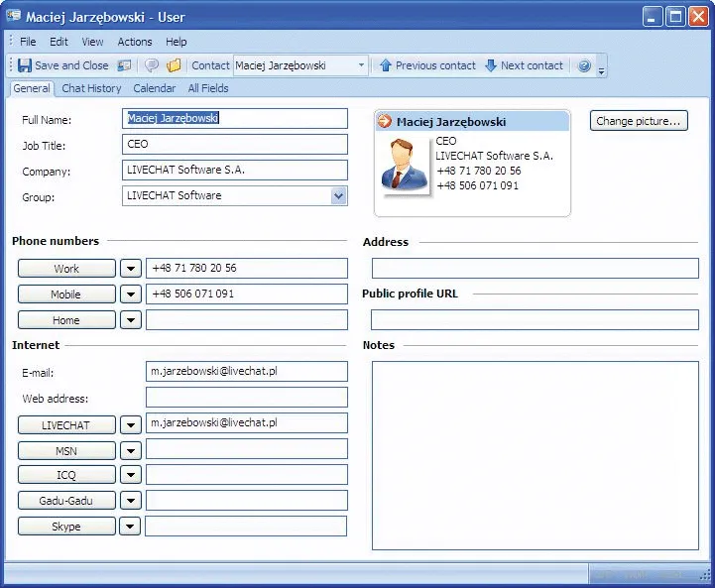Switch to the Chat History tab
Viewport: 715px width, 588px height.
click(91, 88)
